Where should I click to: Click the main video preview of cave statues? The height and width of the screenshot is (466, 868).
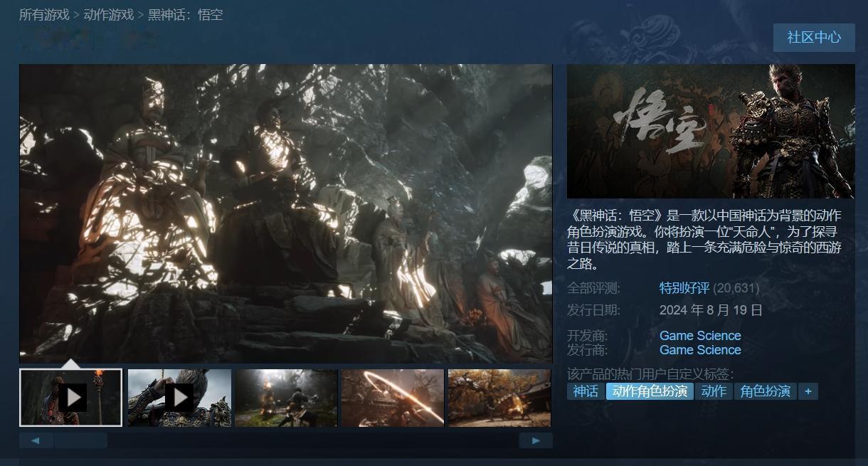286,213
